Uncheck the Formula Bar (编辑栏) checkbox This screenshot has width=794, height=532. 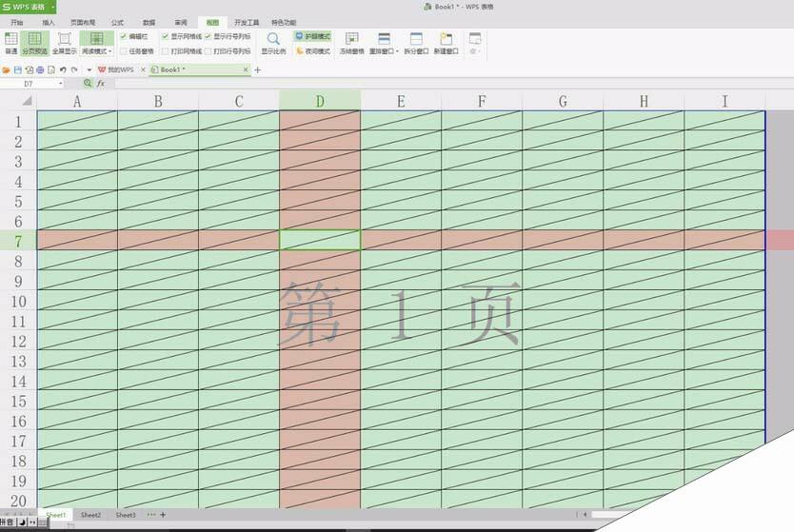point(123,36)
